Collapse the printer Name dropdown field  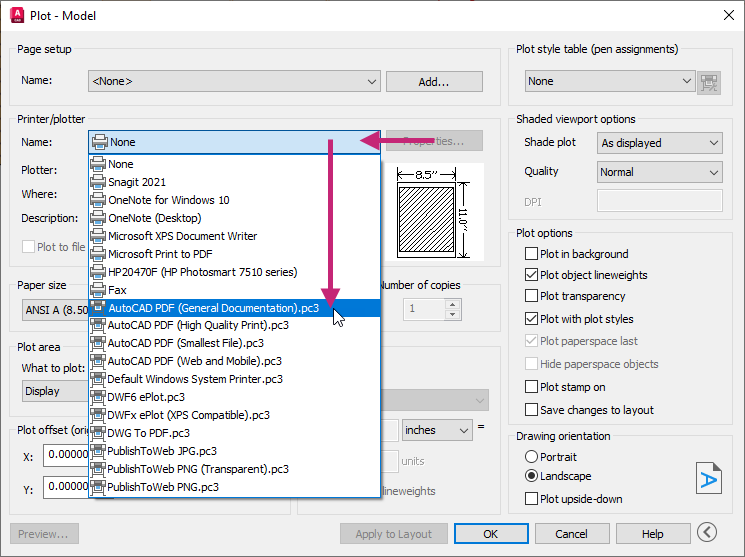click(x=234, y=142)
